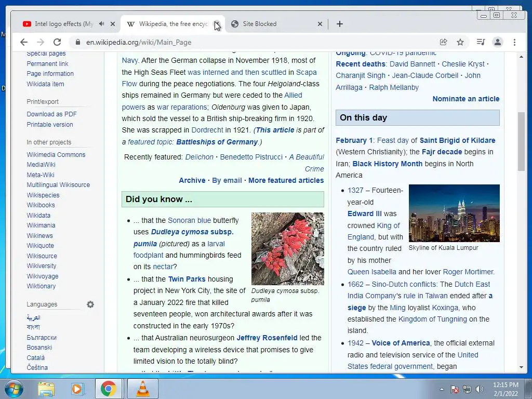
Task: Open Windows Explorer from the taskbar
Action: (x=46, y=389)
